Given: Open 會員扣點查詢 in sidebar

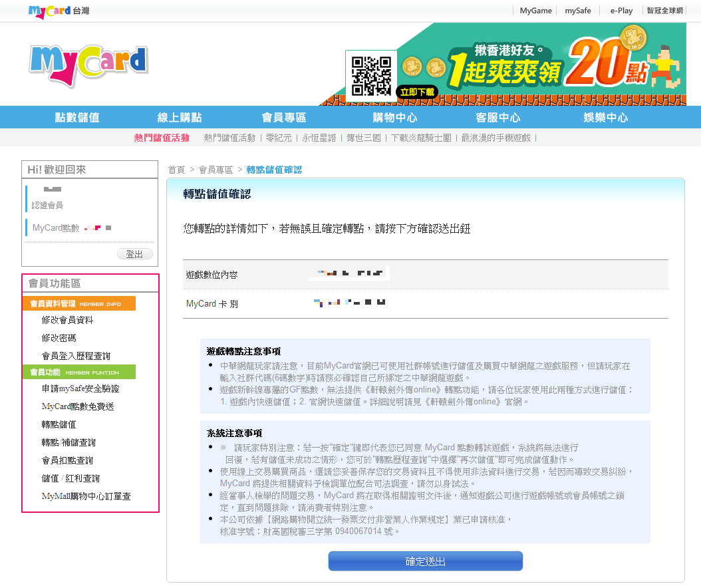Looking at the screenshot, I should [68, 460].
